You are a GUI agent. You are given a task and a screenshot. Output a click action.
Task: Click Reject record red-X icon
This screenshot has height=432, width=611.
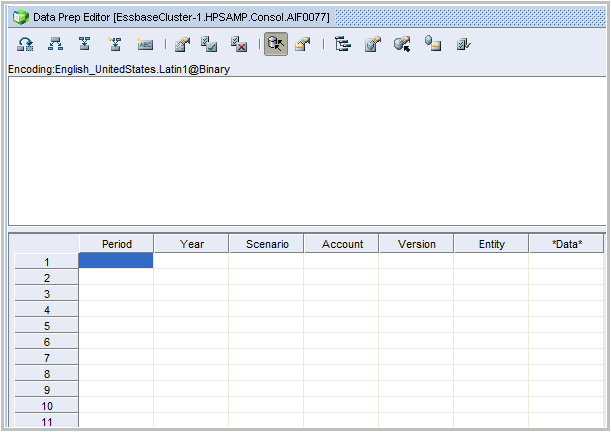click(238, 44)
